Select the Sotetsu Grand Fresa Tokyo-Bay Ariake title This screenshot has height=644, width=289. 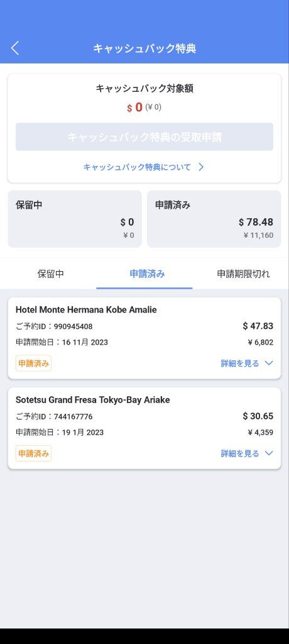point(93,399)
